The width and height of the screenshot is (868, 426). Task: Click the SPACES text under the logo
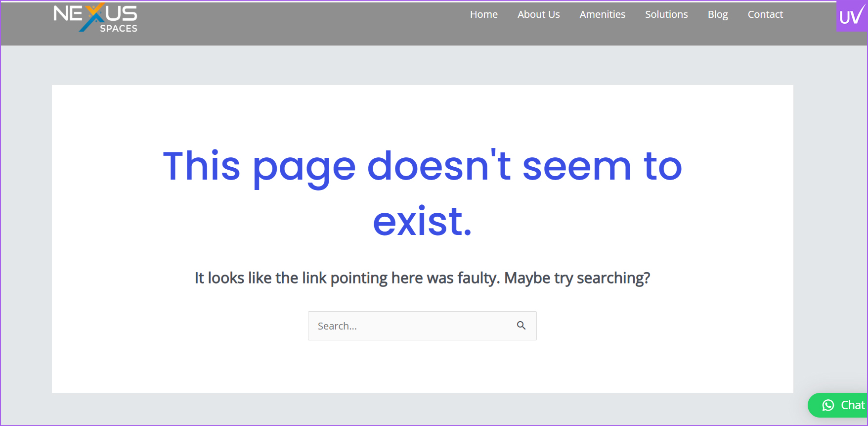click(x=119, y=29)
